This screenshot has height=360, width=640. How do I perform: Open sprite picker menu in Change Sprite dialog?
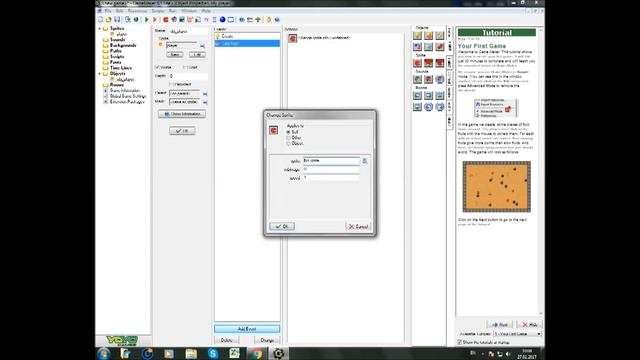(x=364, y=161)
